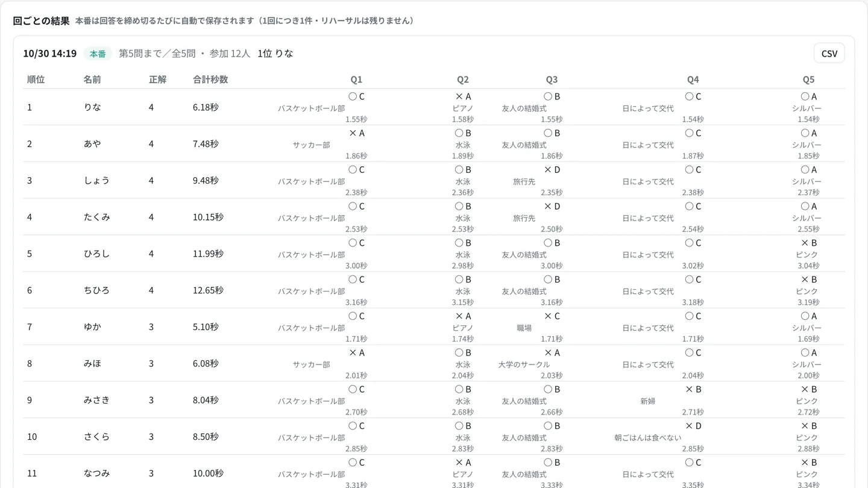This screenshot has width=868, height=488.
Task: Click the 回ごとの結果 section heading
Action: pos(42,20)
